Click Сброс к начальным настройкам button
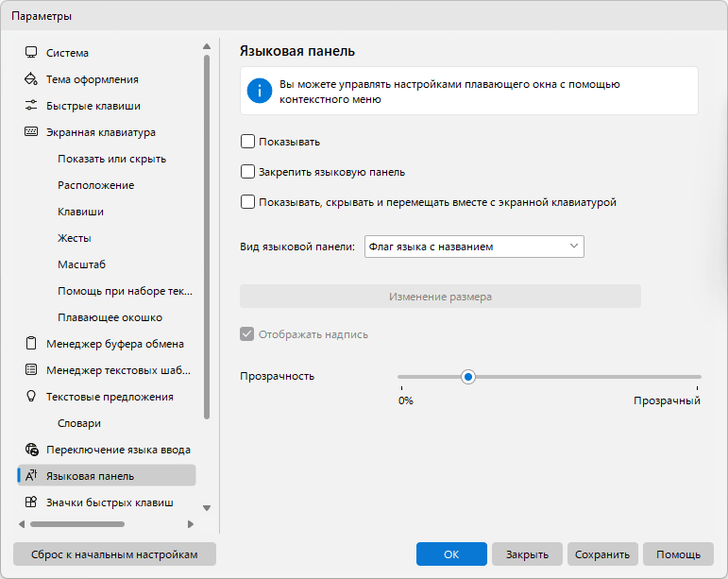 [x=114, y=553]
